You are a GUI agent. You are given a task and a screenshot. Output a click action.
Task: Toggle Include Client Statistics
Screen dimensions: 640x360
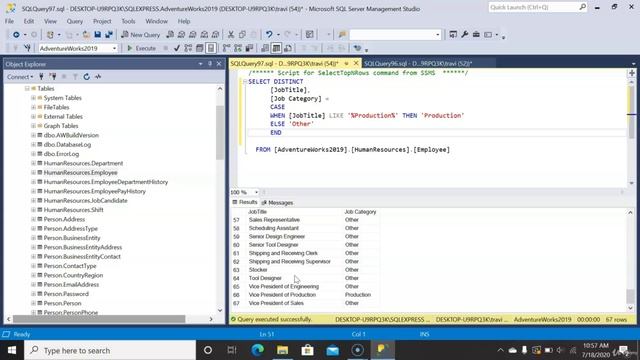click(x=249, y=48)
